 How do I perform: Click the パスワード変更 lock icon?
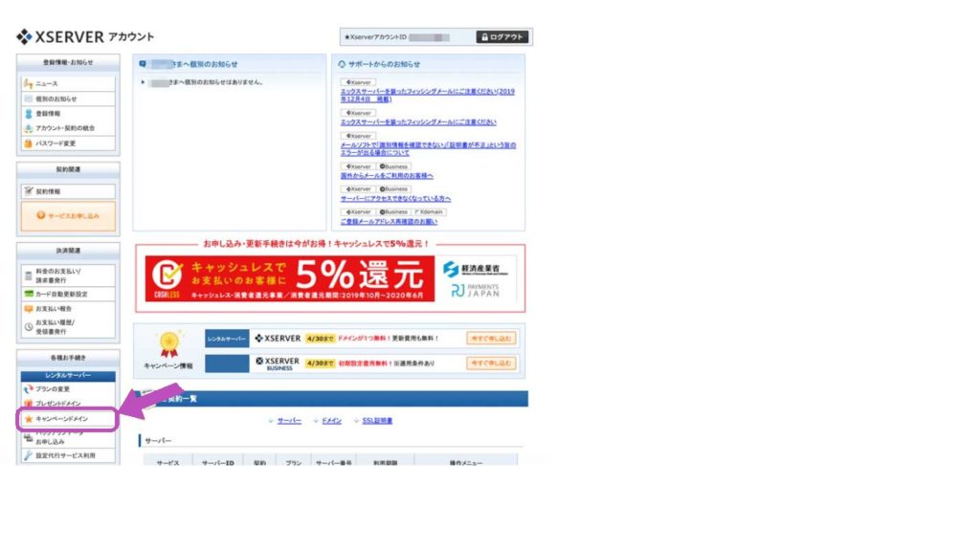(28, 143)
